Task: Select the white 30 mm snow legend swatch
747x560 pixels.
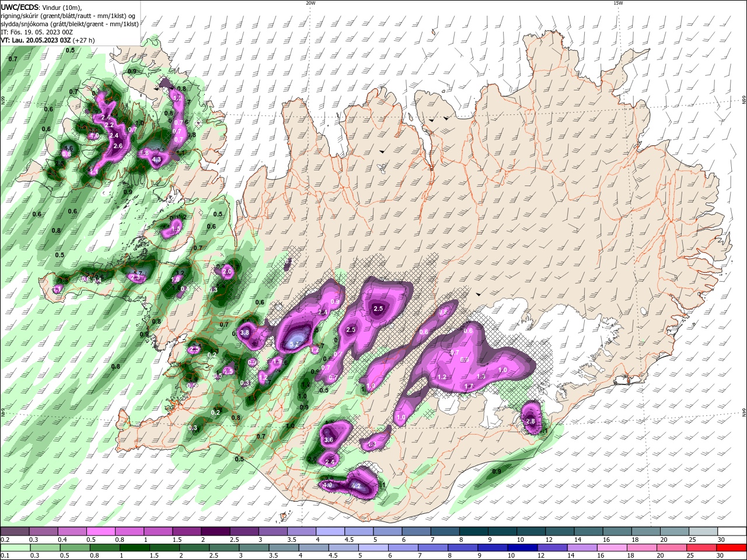Action: (x=732, y=531)
